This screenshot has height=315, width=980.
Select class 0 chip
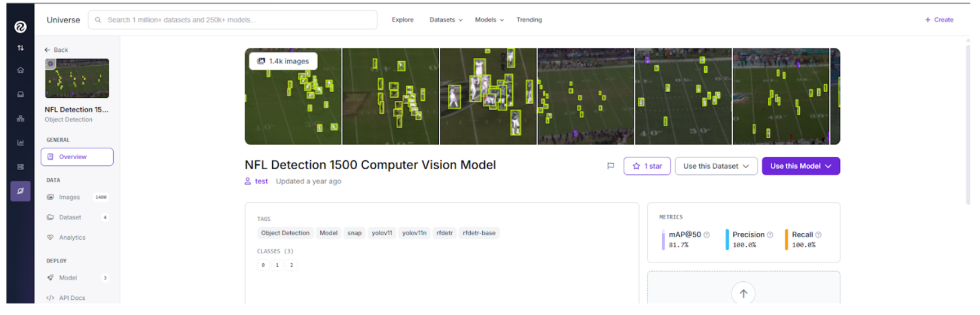[263, 265]
